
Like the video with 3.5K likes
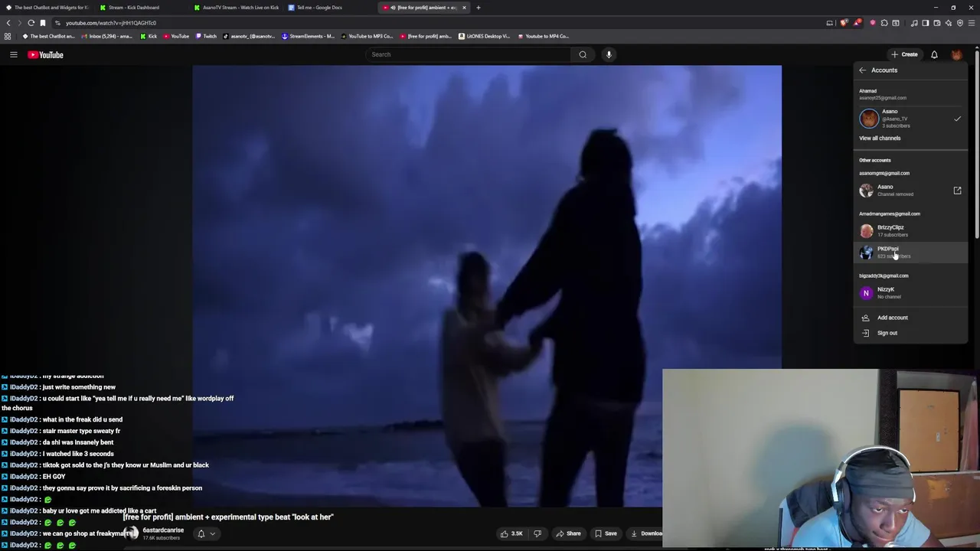point(511,533)
